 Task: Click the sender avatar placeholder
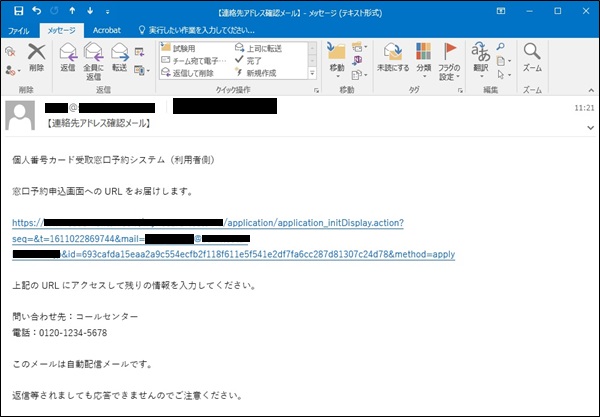tap(22, 115)
